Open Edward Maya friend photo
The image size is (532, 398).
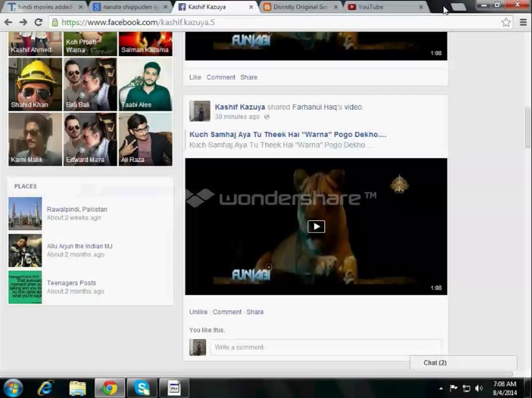90,139
